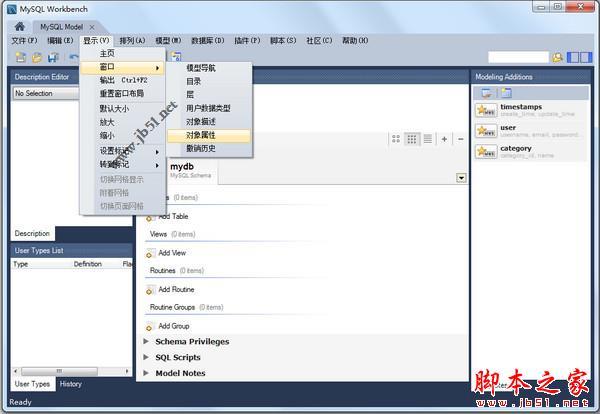Select 目录 in window submenu

coord(209,81)
